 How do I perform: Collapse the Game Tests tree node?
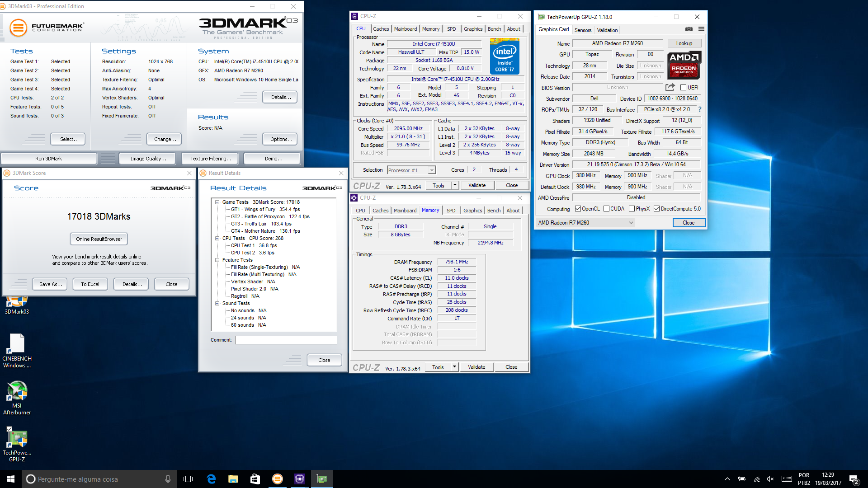(x=217, y=202)
